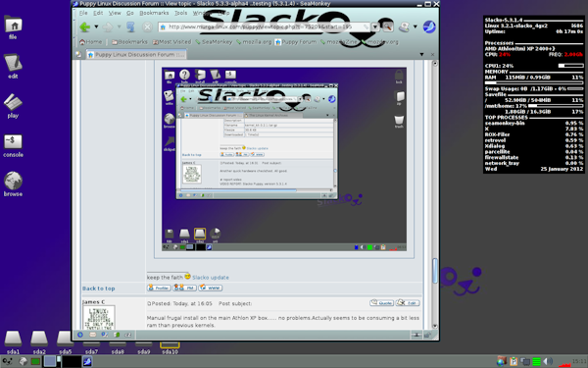
Task: Click the disabled Stop loading icon
Action: click(x=147, y=26)
